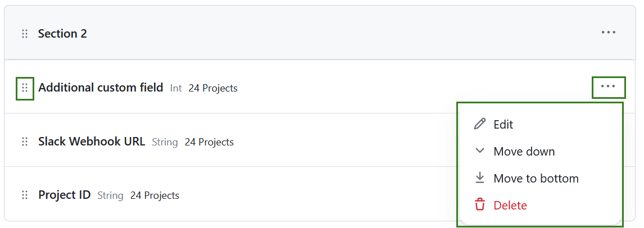The height and width of the screenshot is (228, 644).
Task: Click the Project ID row drag handle
Action: (x=25, y=195)
